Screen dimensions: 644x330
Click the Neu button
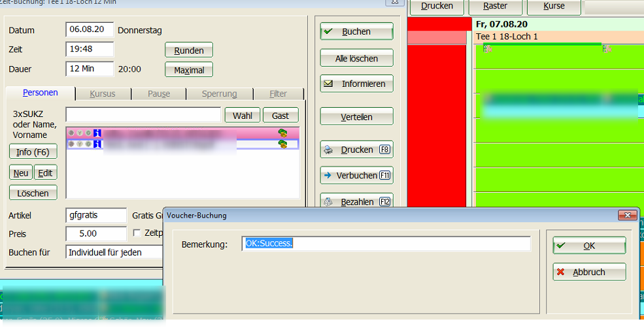click(20, 173)
